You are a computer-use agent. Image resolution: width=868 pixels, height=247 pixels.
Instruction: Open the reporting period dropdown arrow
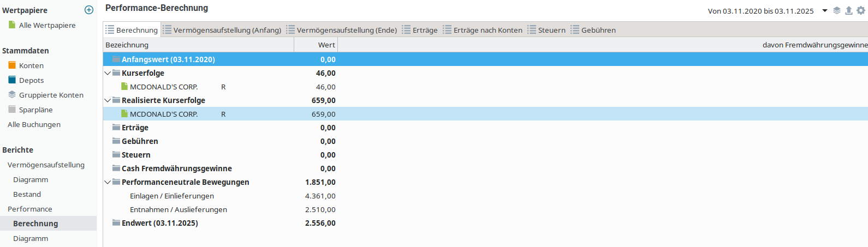click(825, 10)
